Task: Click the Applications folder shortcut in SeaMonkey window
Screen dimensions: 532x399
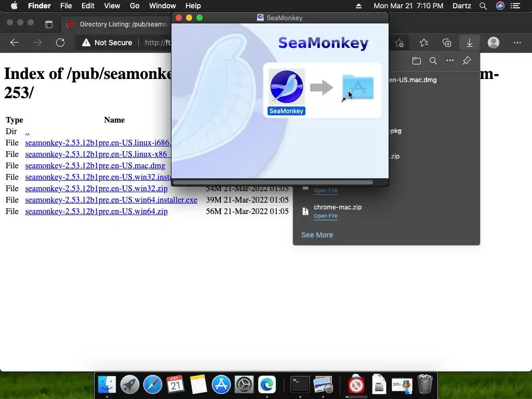Action: tap(358, 87)
